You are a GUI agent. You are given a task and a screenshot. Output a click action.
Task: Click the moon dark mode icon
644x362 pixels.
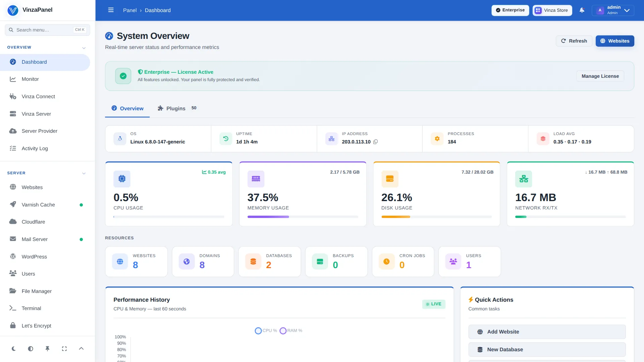(x=14, y=349)
